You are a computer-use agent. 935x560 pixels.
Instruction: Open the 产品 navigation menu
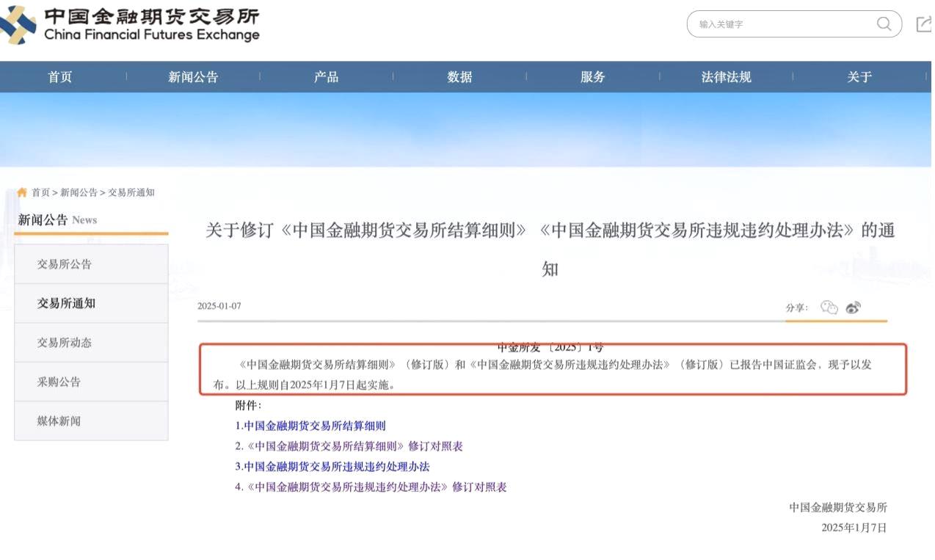(326, 77)
